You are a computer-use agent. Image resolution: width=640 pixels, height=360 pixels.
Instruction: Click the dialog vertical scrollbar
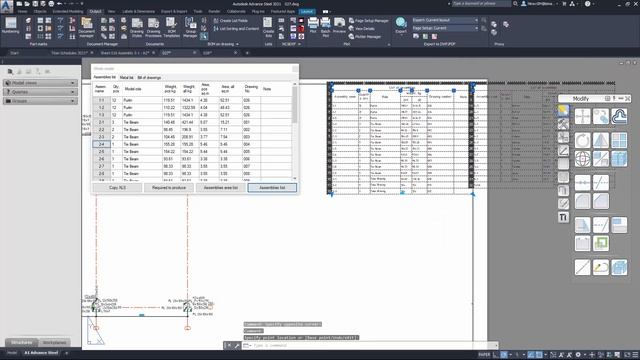tap(295, 131)
